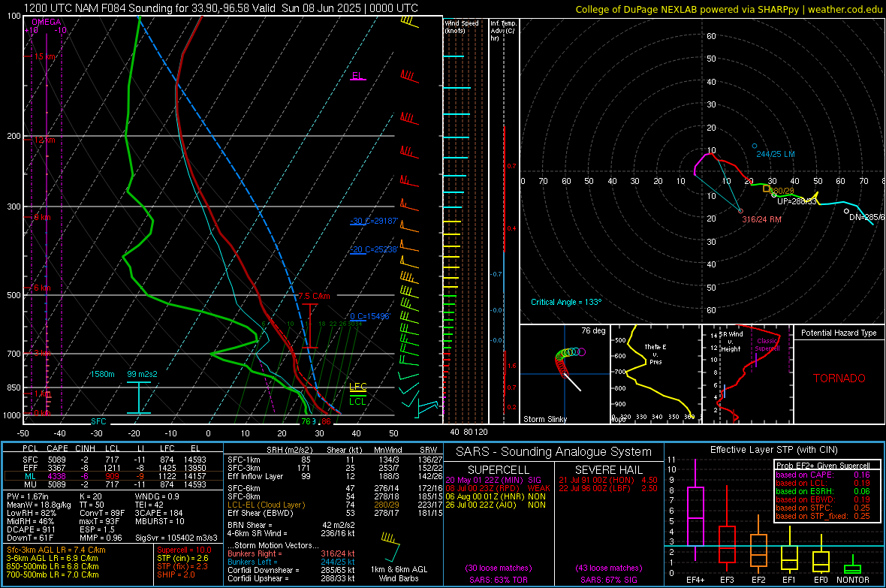Click the Inf. Temp. Adv. header
Image resolution: width=886 pixels, height=588 pixels.
[503, 31]
